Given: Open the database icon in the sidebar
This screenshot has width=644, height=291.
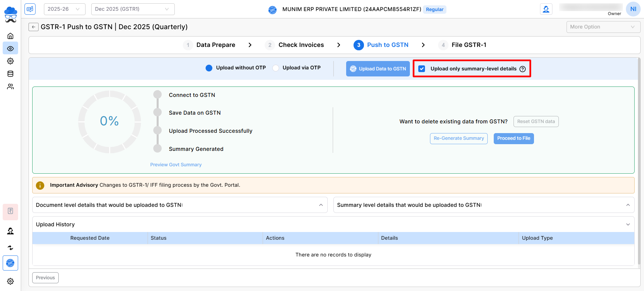Looking at the screenshot, I should pos(10,74).
